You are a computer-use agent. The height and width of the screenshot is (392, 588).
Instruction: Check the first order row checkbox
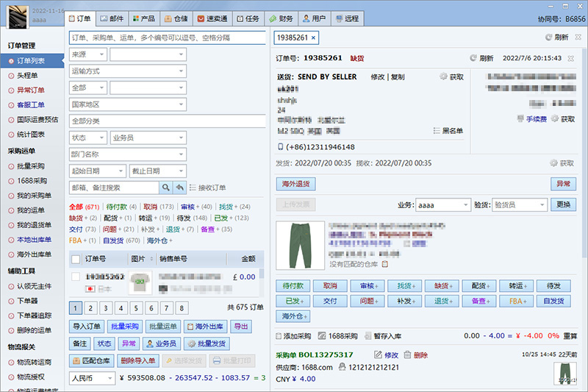[76, 277]
